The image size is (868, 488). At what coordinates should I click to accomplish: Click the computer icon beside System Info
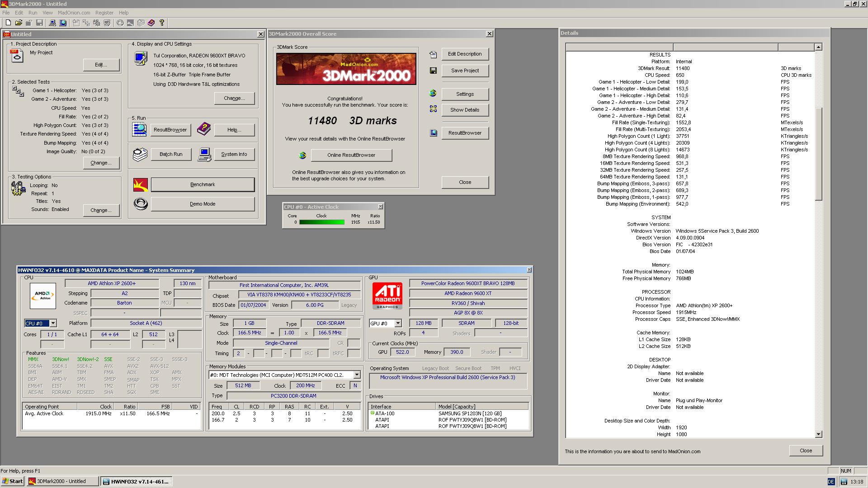tap(204, 155)
